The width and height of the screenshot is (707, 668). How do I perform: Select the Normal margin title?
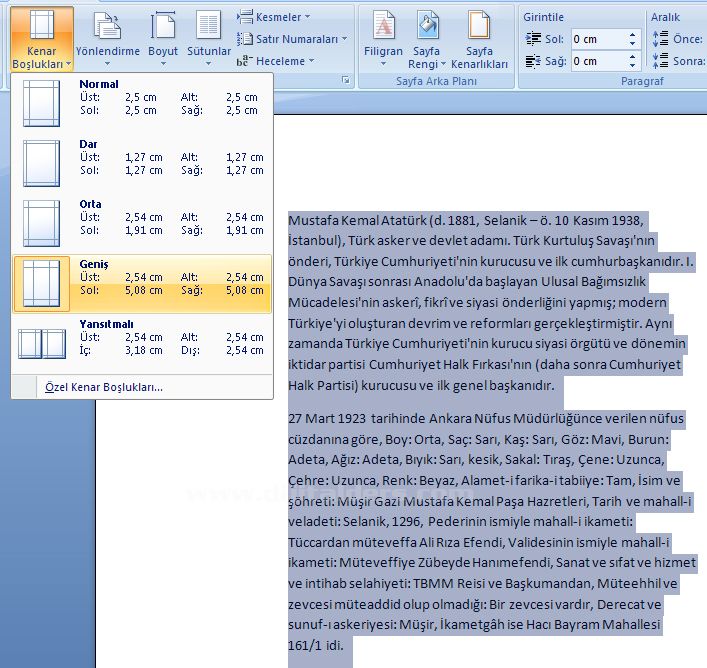[x=99, y=84]
